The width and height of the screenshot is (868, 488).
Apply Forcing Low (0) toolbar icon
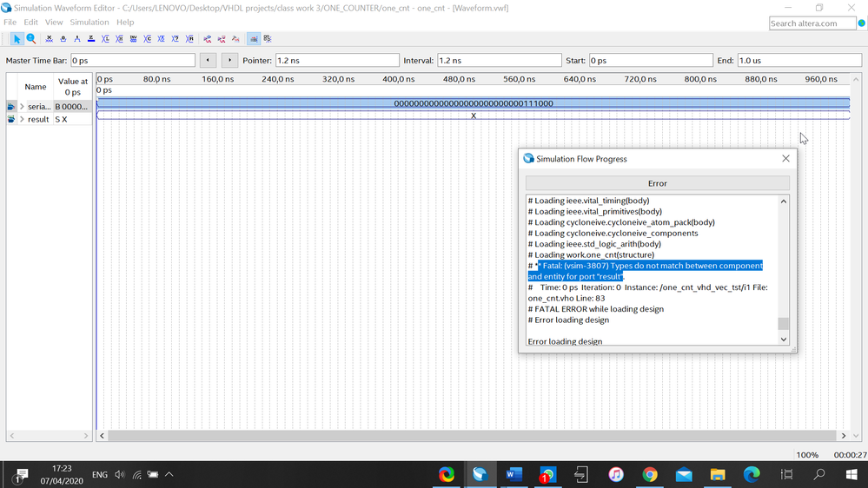[x=63, y=39]
